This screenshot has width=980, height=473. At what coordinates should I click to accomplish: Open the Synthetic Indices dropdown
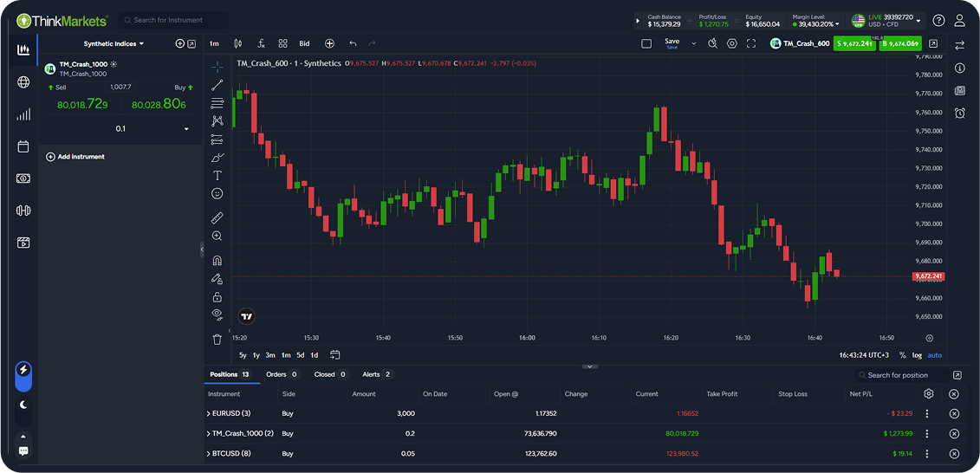click(x=114, y=43)
